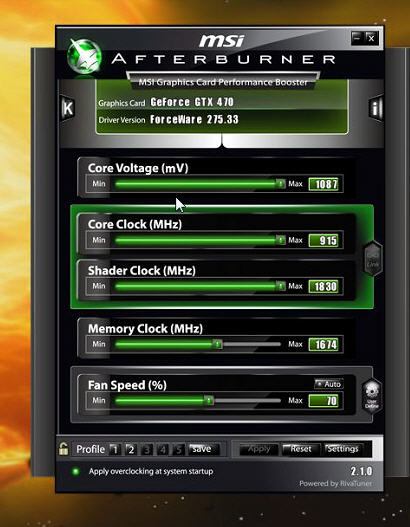This screenshot has width=410, height=527.
Task: Click the GeForce GTX 470 text
Action: [x=192, y=102]
